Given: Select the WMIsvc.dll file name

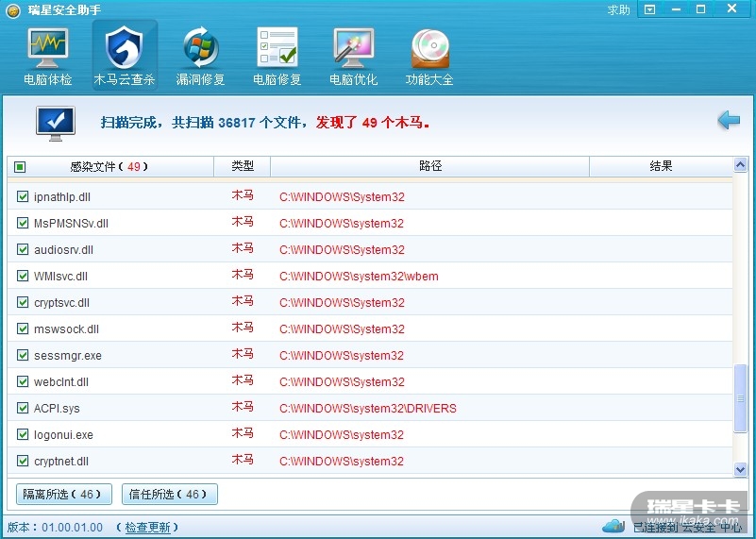Looking at the screenshot, I should tap(60, 277).
